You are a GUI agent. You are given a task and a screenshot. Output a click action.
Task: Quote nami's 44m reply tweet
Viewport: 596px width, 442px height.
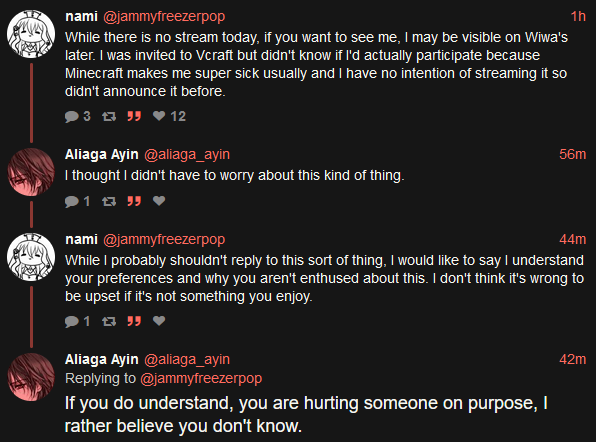click(x=134, y=322)
